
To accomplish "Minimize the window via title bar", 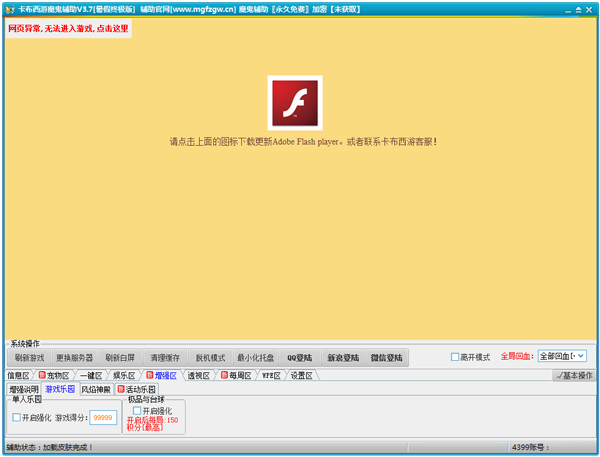I will click(568, 10).
